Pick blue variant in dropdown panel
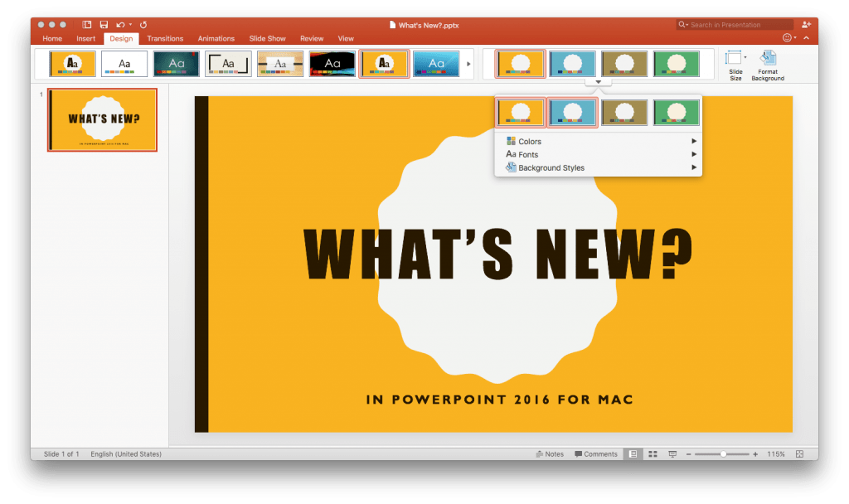Image resolution: width=849 pixels, height=504 pixels. pos(572,113)
